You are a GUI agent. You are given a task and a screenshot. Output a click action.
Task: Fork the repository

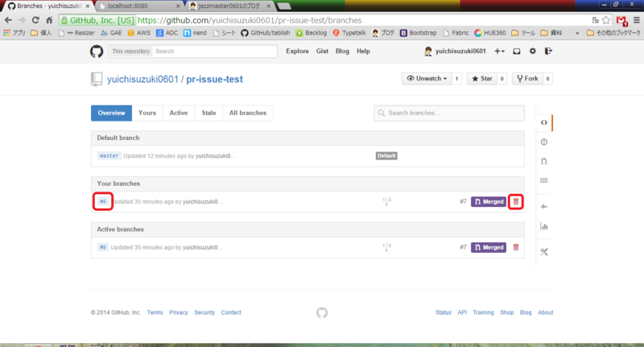coord(527,78)
